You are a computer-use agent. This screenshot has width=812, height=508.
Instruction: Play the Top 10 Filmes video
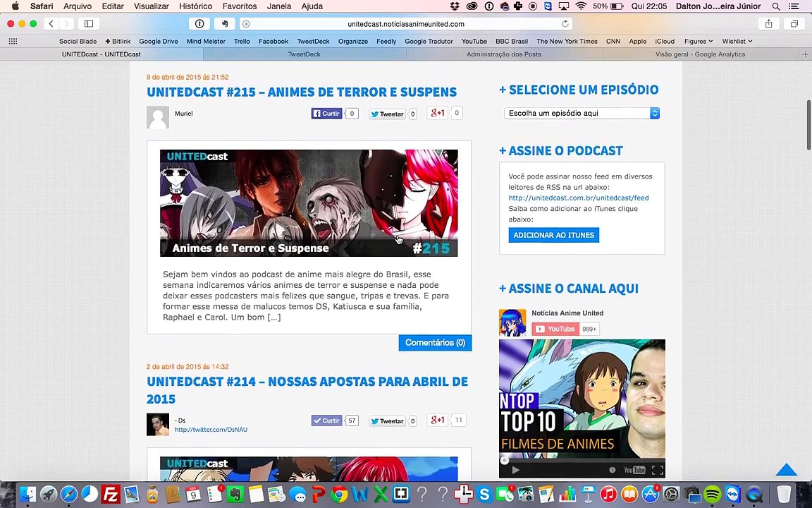515,470
